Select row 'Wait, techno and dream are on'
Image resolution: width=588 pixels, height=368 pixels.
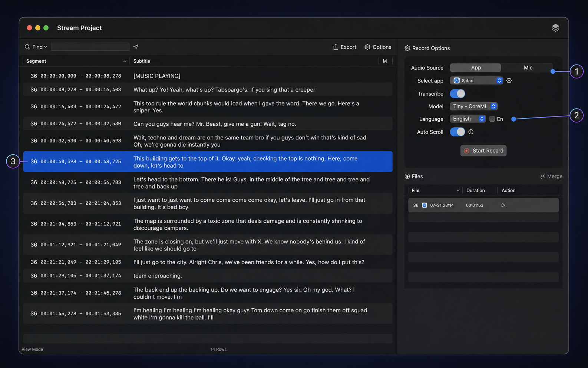[208, 141]
